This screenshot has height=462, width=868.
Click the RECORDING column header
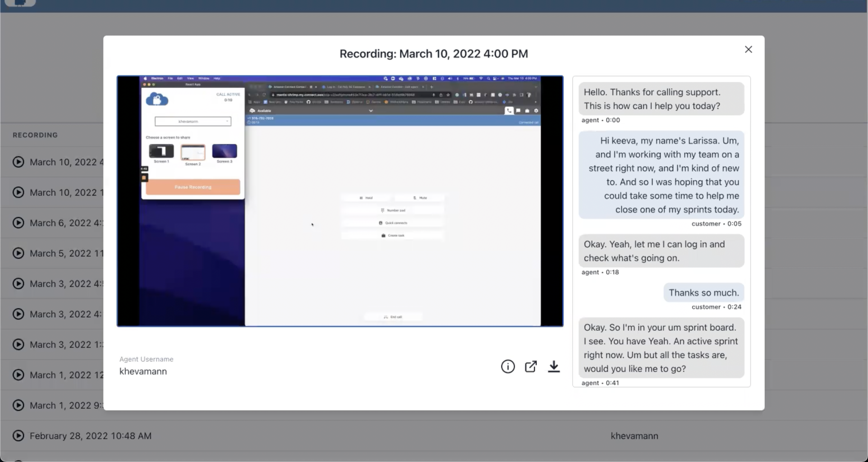[x=35, y=135]
